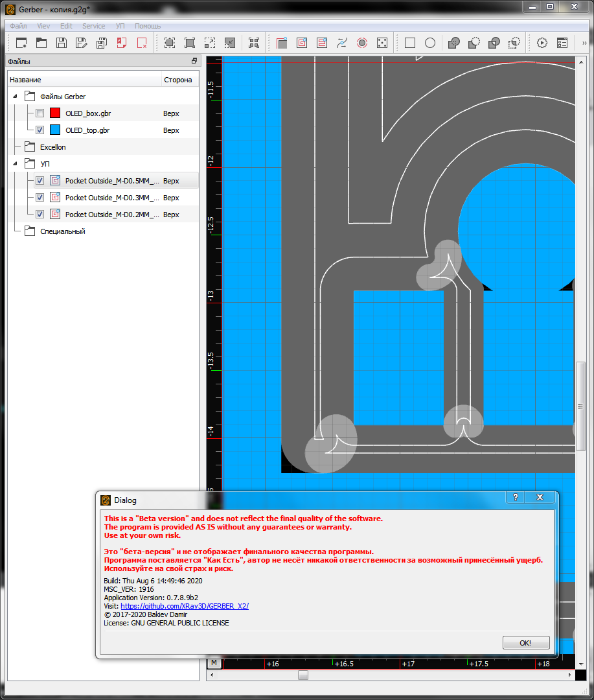Click the Сторона column header

click(x=179, y=80)
